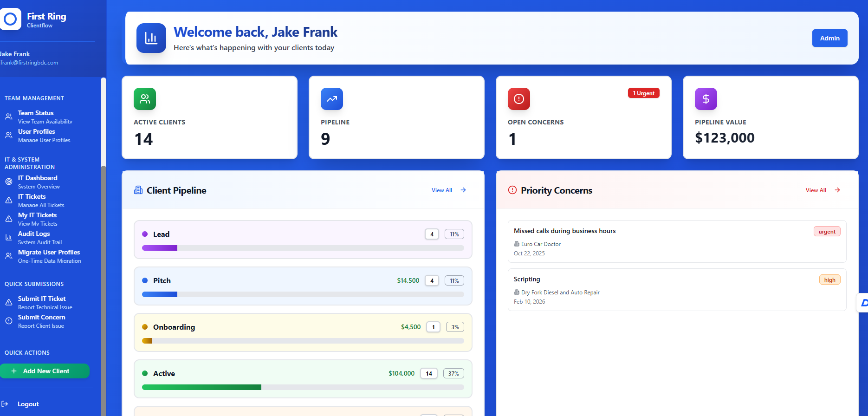868x416 pixels.
Task: Open Submit Concern form
Action: [x=45, y=321]
